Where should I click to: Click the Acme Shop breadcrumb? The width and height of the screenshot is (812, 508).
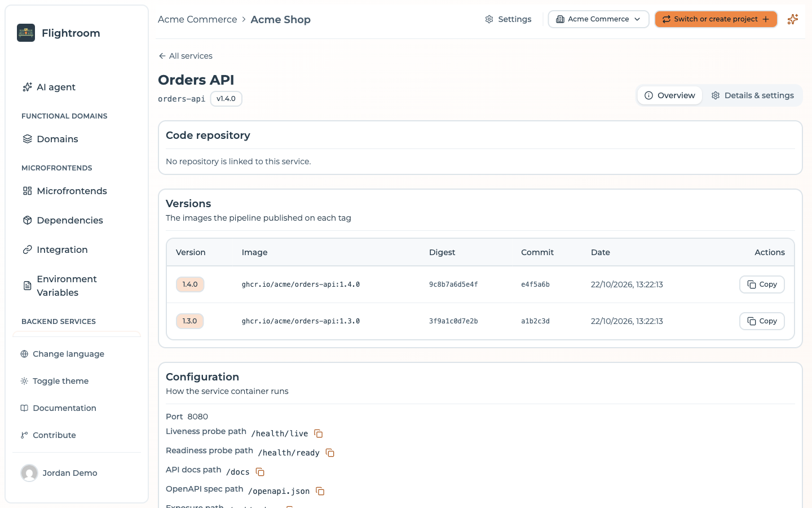coord(281,19)
